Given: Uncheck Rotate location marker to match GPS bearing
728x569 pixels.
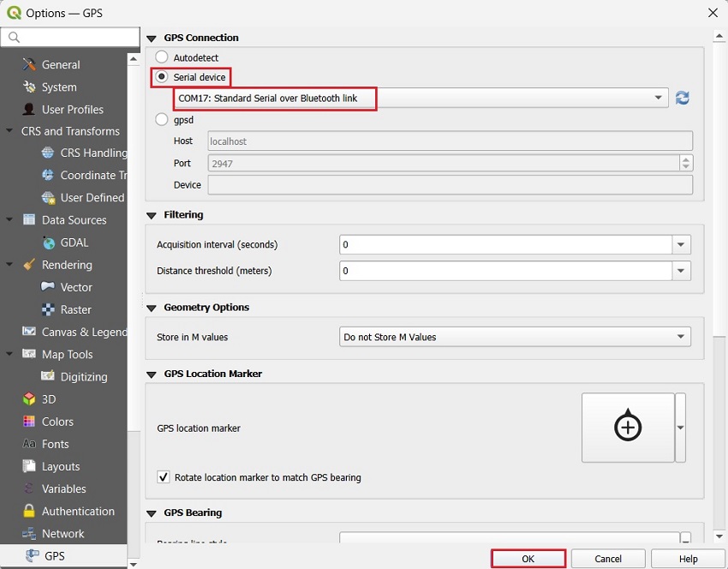Looking at the screenshot, I should point(164,477).
